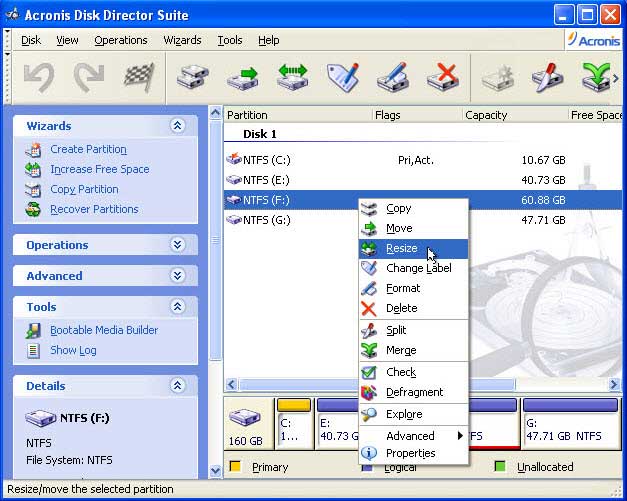Click the Properties info icon in context menu
Screen dimensions: 627x501
(x=369, y=453)
